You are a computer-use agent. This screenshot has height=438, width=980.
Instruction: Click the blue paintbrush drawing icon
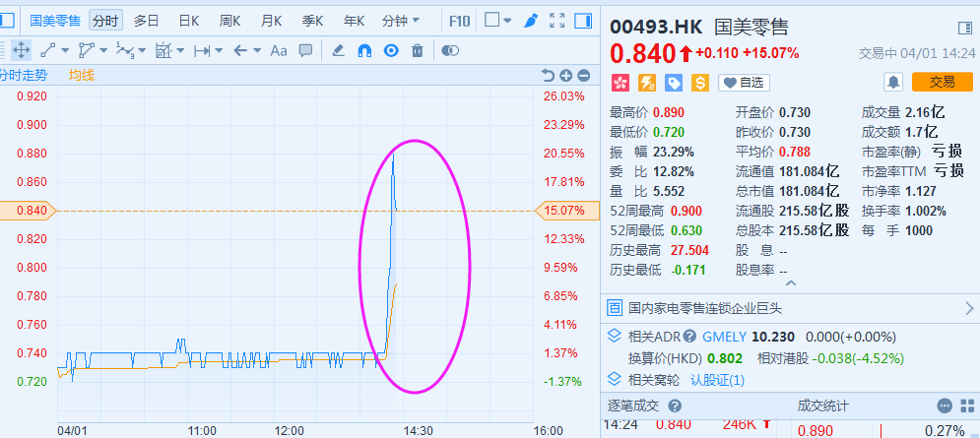(x=531, y=20)
